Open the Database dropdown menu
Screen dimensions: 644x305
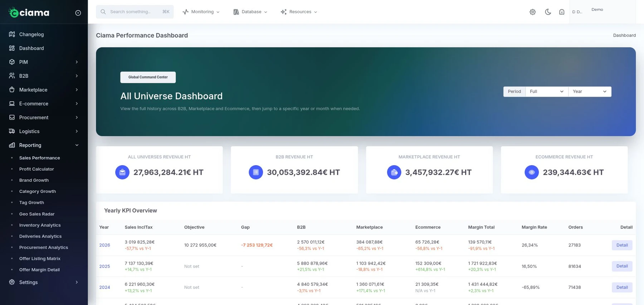click(250, 12)
